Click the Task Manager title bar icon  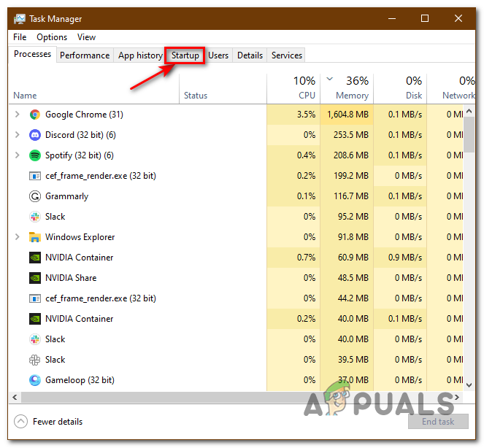coord(20,19)
